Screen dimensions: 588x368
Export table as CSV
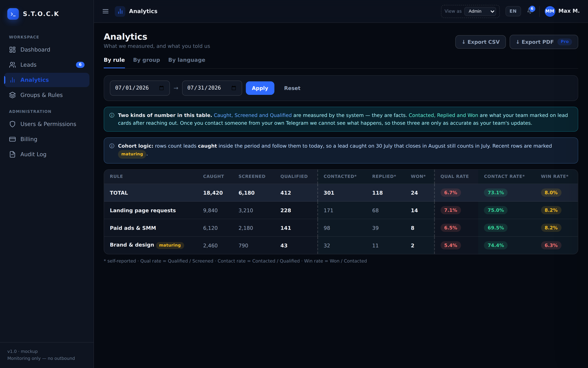(481, 42)
